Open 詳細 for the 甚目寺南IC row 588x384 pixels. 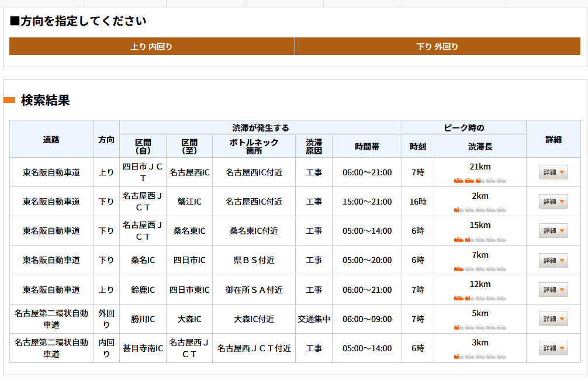coord(553,348)
